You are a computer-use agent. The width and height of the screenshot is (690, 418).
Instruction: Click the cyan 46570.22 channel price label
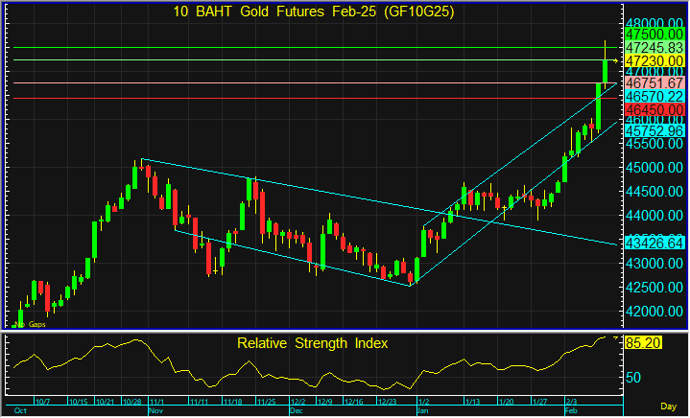coord(652,95)
